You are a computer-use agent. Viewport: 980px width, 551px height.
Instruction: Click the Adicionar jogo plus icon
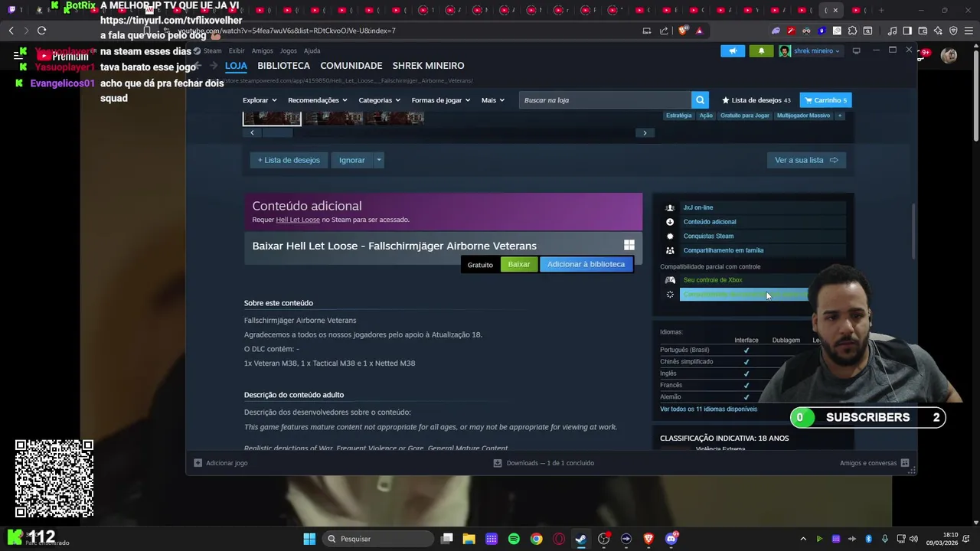[x=198, y=463]
